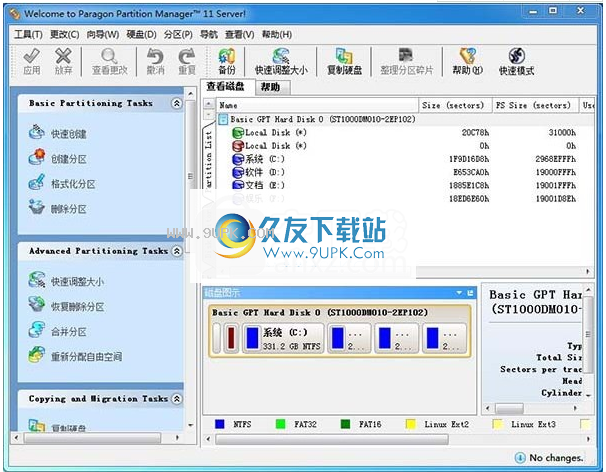Sort by Size (sectors) column header
The height and width of the screenshot is (472, 606).
coord(453,105)
